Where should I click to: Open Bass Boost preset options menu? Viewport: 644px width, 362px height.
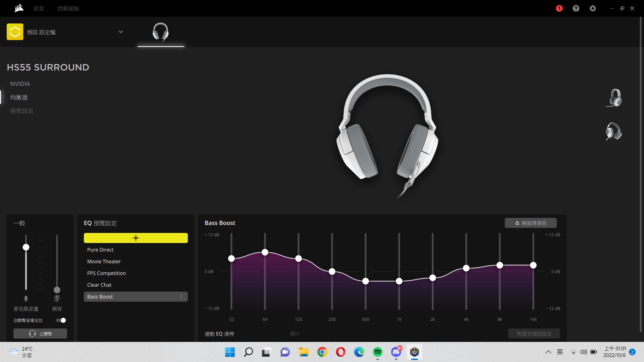coord(181,296)
